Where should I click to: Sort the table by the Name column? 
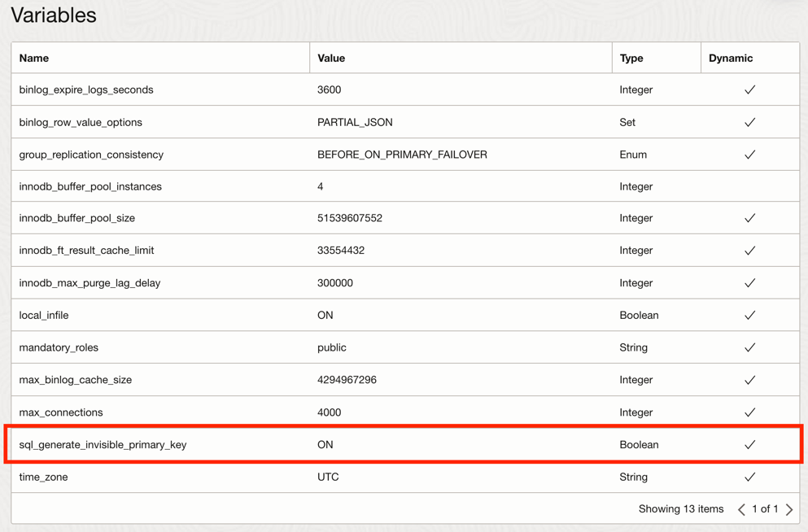tap(33, 58)
